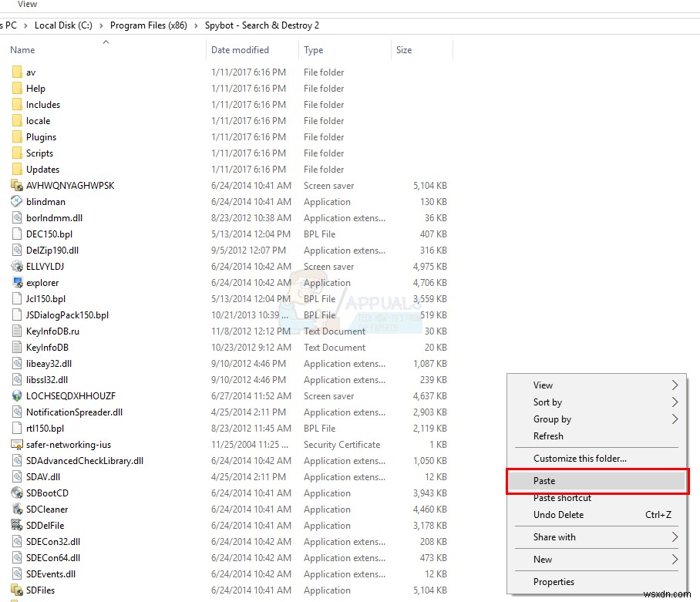Select the explorer application icon
The height and width of the screenshot is (602, 700).
coord(17,282)
